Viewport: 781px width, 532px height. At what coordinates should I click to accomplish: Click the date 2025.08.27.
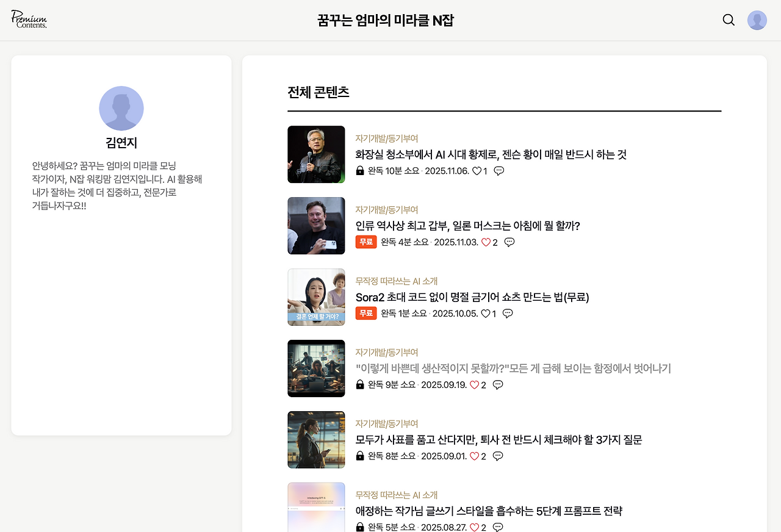[444, 527]
